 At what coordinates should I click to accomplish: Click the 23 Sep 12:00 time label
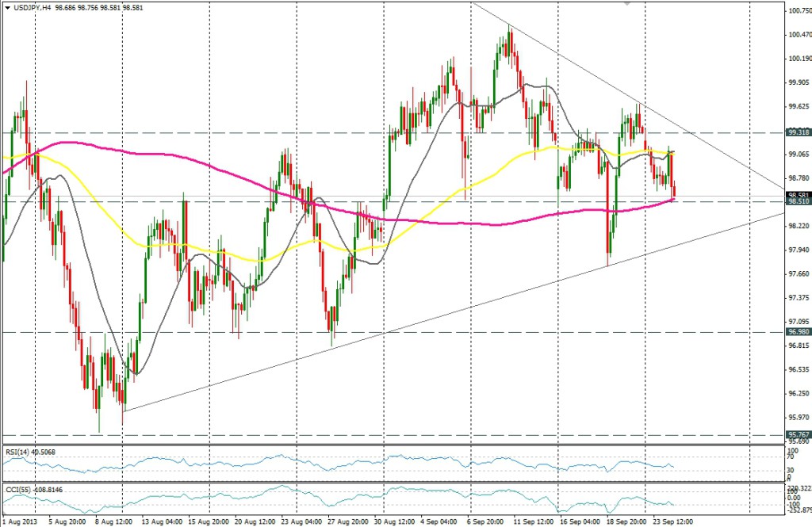(x=672, y=521)
